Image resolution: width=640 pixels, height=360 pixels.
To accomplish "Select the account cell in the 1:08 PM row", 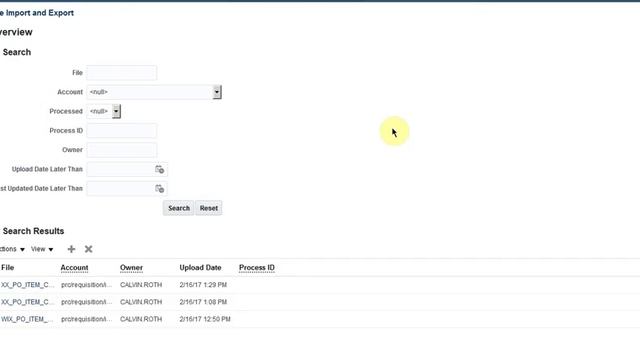I will point(87,302).
